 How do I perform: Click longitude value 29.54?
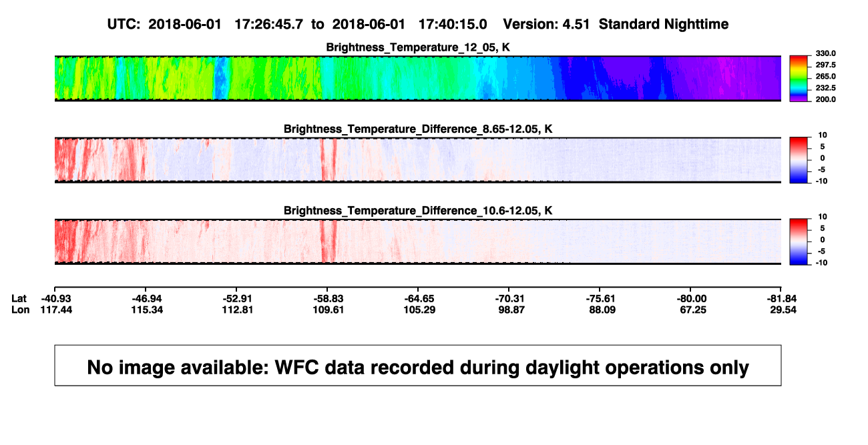782,310
